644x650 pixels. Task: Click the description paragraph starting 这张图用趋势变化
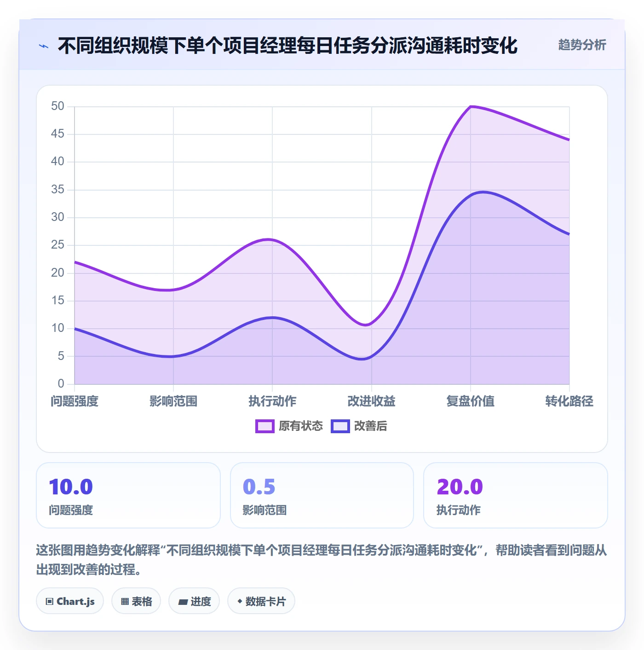pyautogui.click(x=322, y=560)
